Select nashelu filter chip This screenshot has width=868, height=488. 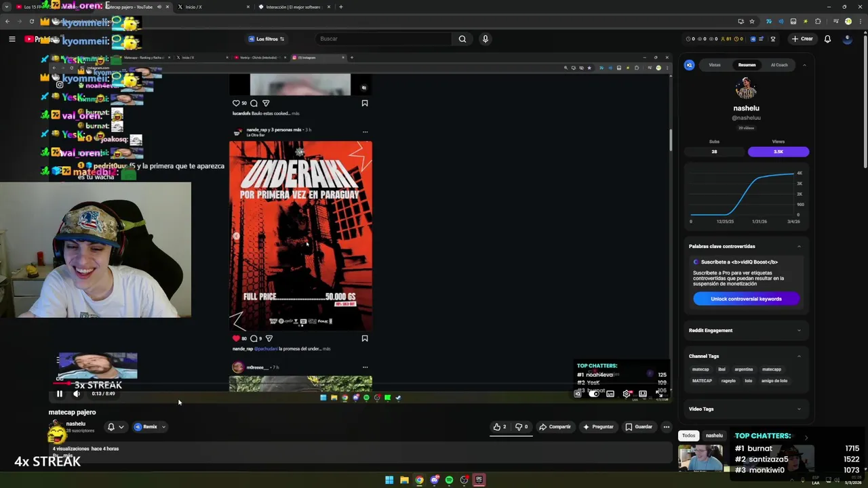point(714,436)
